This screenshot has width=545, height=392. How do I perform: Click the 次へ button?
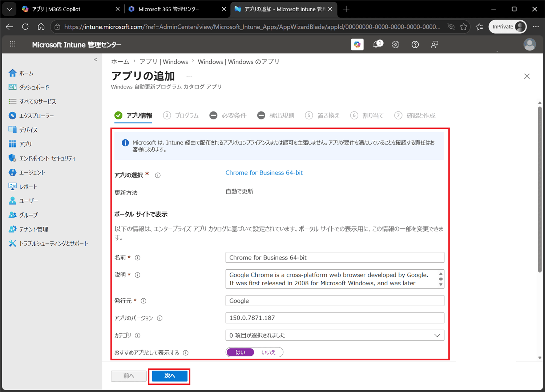(x=170, y=376)
